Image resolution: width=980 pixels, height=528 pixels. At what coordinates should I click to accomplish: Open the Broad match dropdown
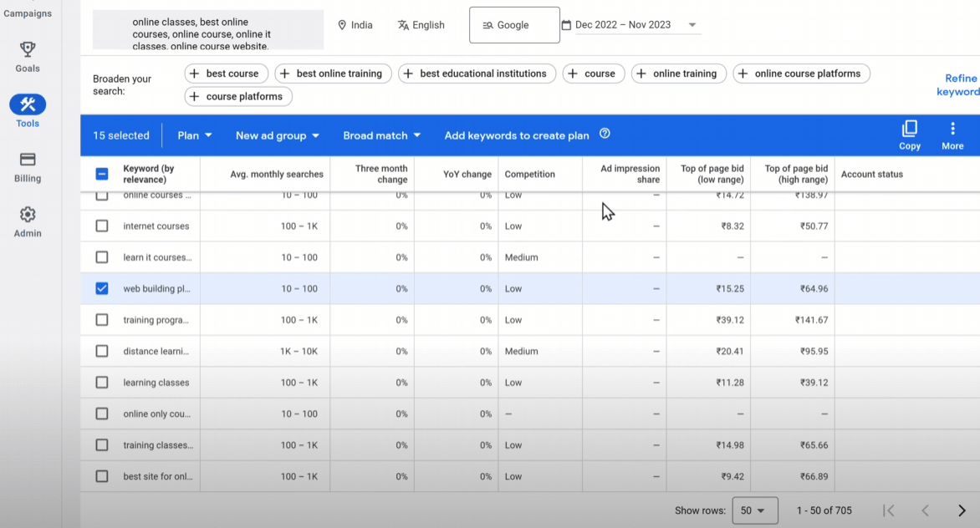(381, 135)
